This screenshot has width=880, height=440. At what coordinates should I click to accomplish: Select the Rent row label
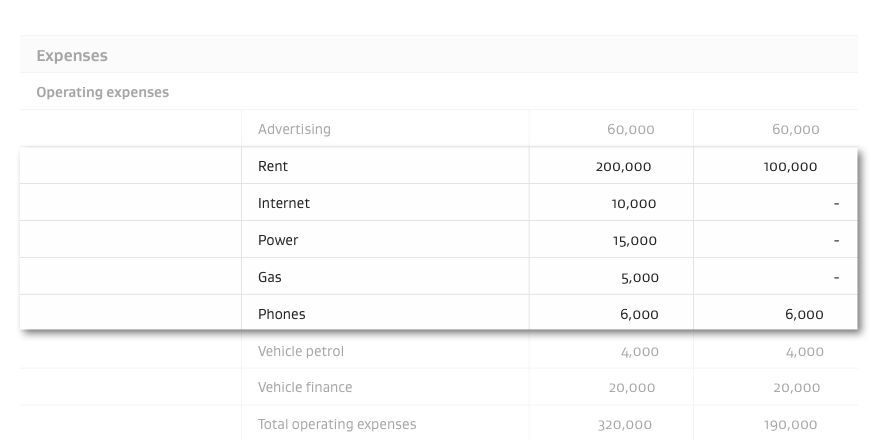click(x=273, y=166)
